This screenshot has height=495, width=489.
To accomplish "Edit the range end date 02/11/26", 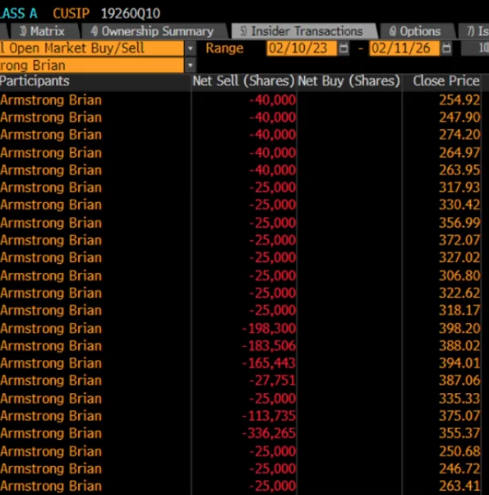I will click(404, 48).
